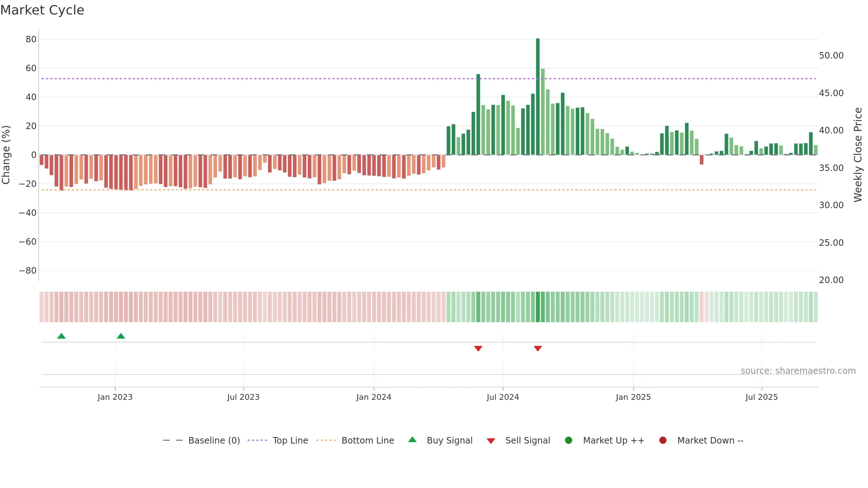868x488 pixels.
Task: Click the lone red bar in early 2025
Action: coord(702,160)
